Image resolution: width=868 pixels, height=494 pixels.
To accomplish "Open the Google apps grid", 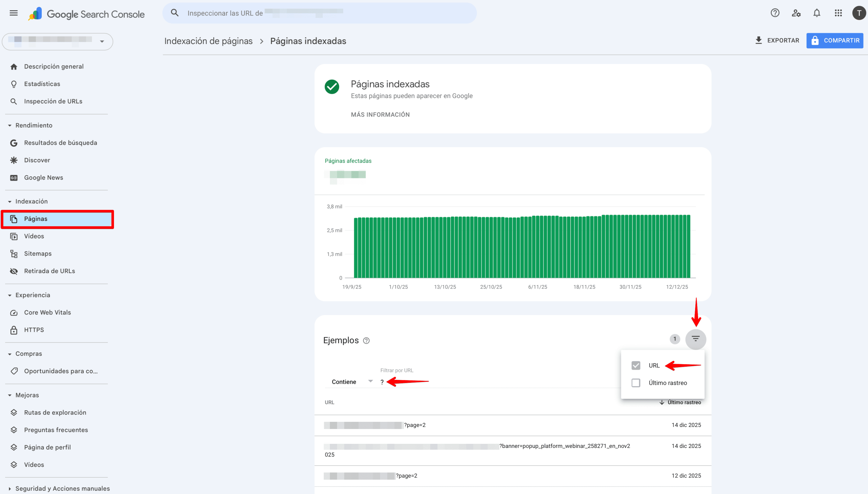I will pyautogui.click(x=838, y=13).
